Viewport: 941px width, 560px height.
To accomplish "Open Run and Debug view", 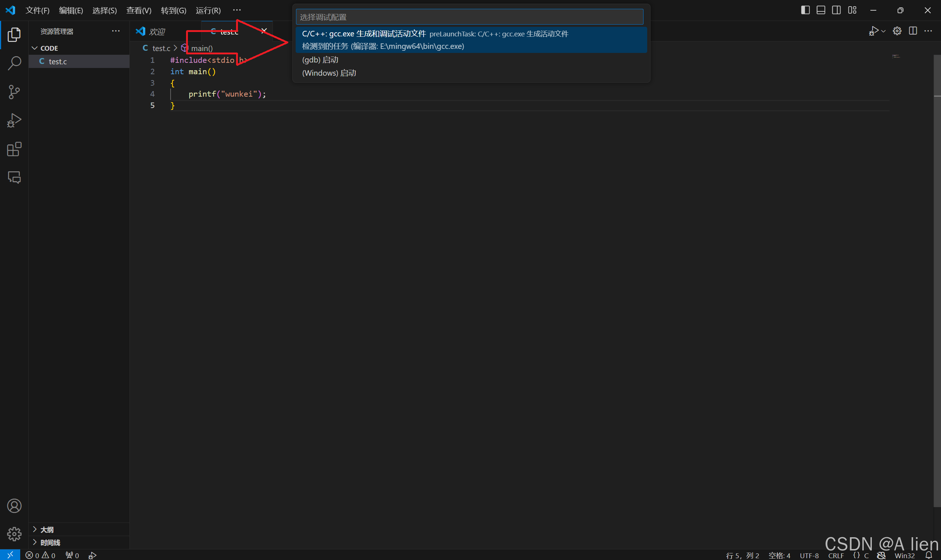I will (x=14, y=121).
